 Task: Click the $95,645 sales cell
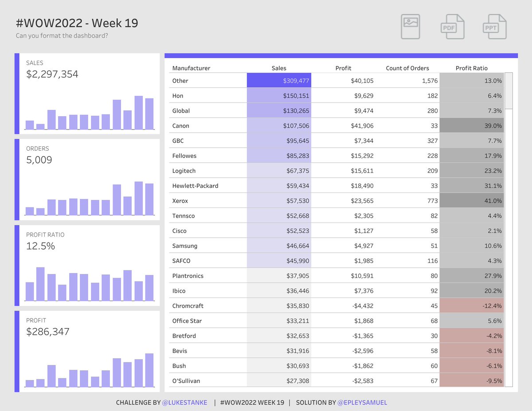click(x=279, y=141)
